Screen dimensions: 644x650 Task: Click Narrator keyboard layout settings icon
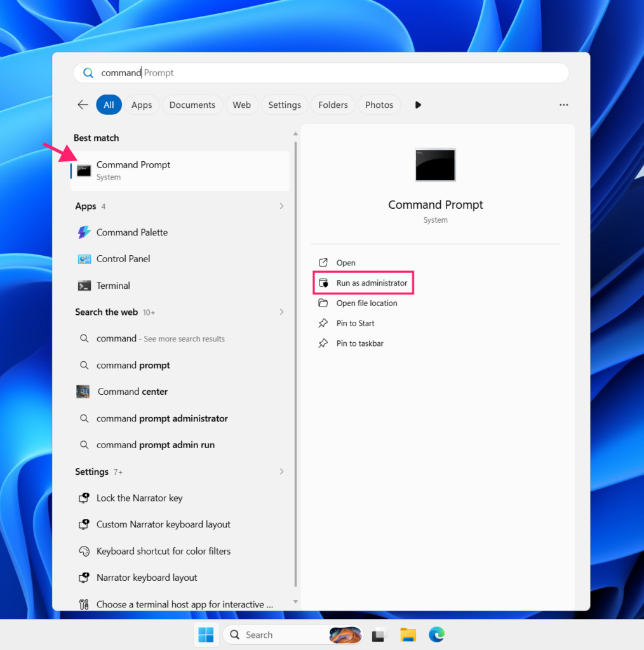(x=84, y=578)
